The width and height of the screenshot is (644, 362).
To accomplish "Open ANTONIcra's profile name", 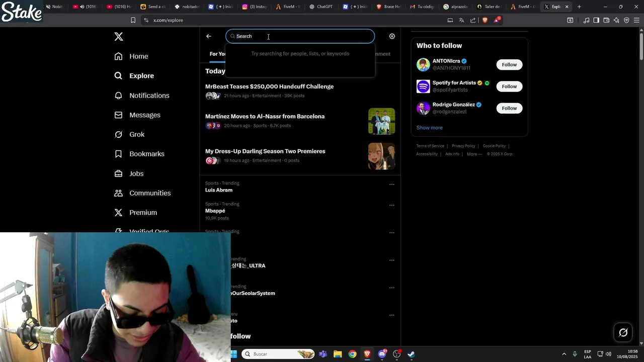I will click(446, 61).
